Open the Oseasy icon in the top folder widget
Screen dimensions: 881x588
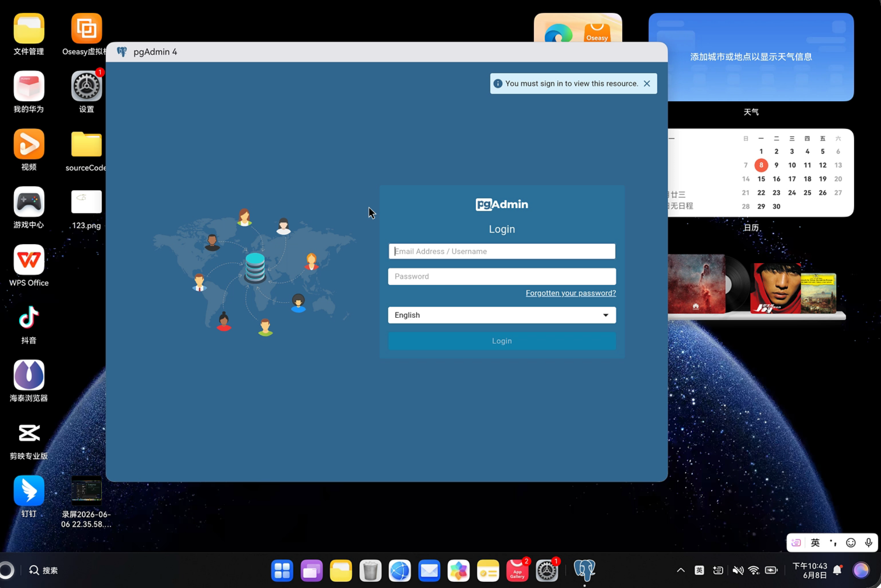tap(597, 32)
